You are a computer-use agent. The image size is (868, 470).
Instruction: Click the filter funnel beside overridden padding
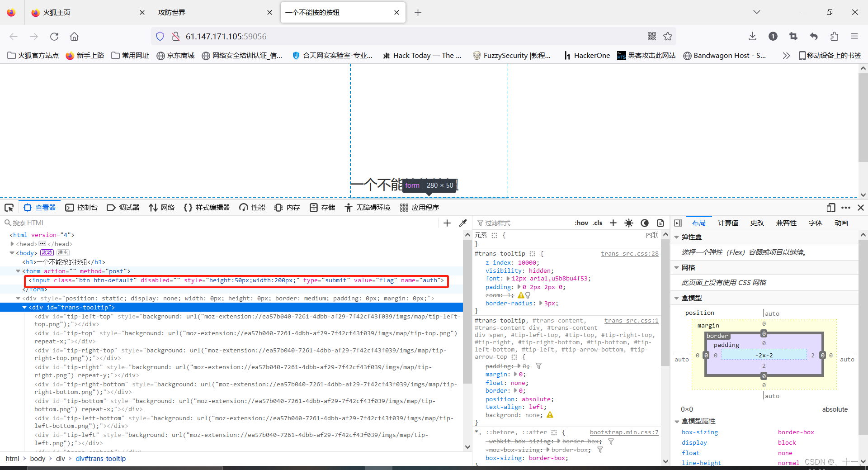click(x=538, y=366)
